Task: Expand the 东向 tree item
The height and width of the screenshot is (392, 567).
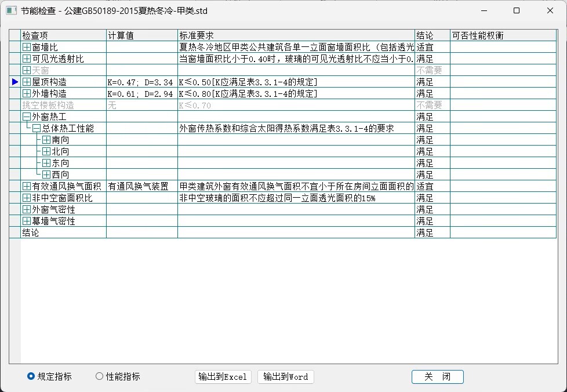Action: click(x=46, y=163)
